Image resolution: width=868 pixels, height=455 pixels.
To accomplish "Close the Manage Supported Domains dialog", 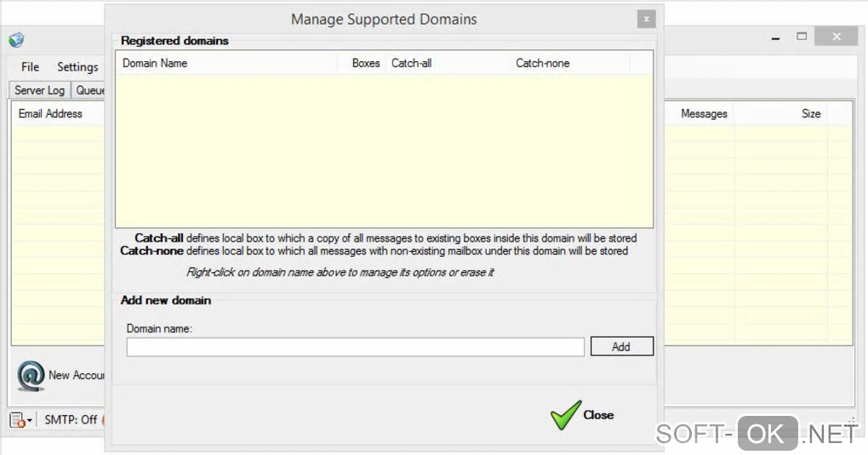I will tap(646, 19).
